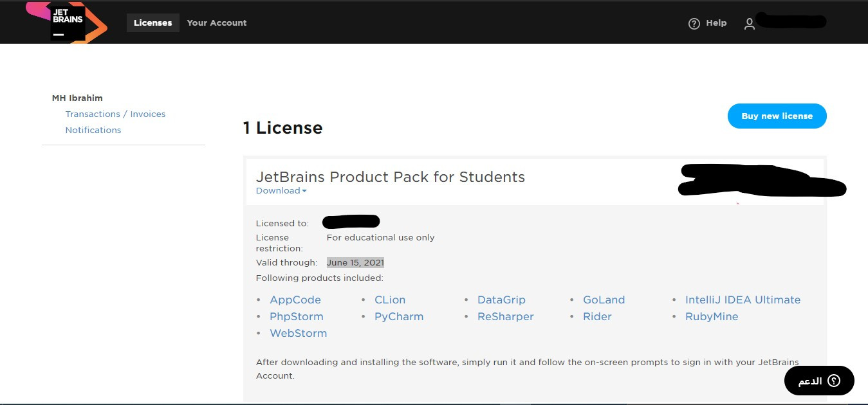This screenshot has height=405, width=868.
Task: Select IntelliJ IDEA Ultimate
Action: (743, 300)
